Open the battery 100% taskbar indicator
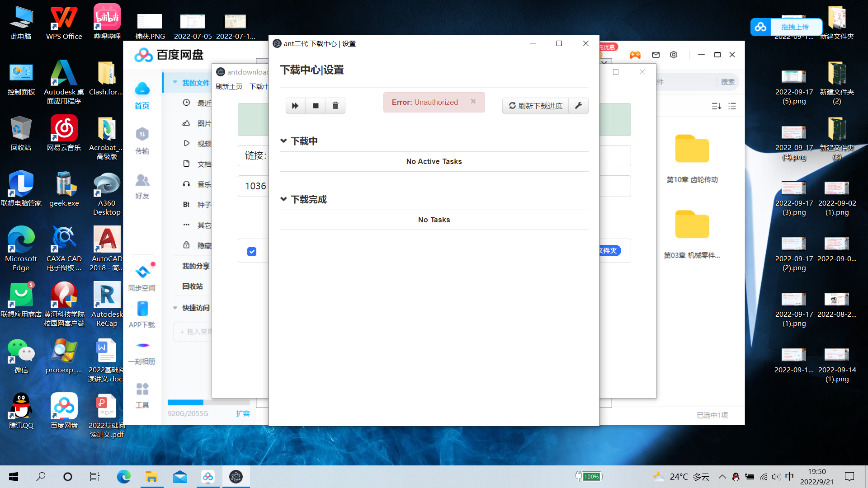The height and width of the screenshot is (488, 868). tap(589, 477)
